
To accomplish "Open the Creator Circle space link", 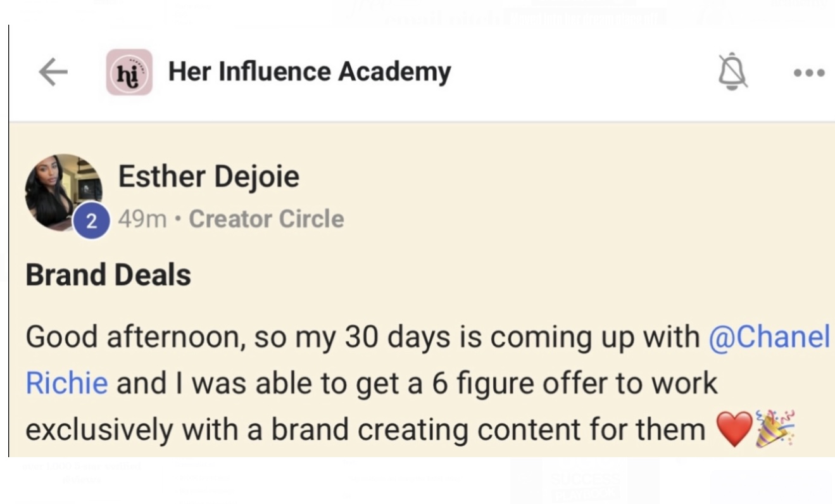I will click(x=266, y=219).
